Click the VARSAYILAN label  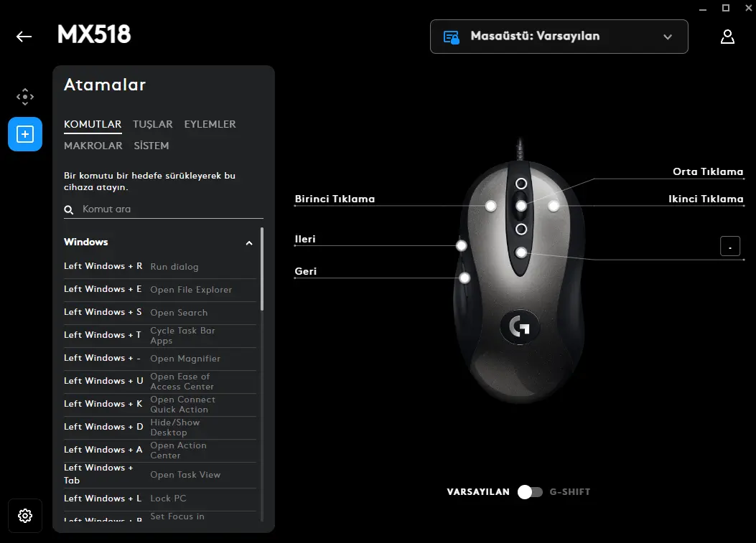478,492
